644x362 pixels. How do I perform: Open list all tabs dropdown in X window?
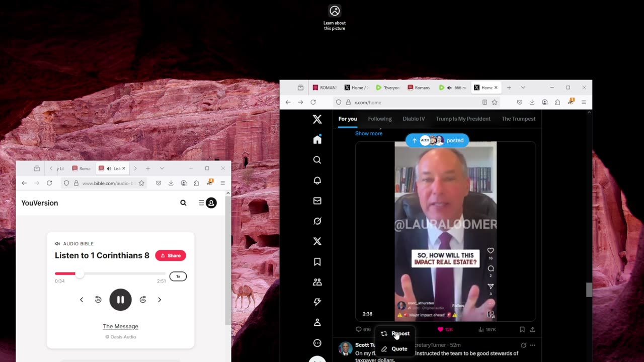pyautogui.click(x=523, y=87)
